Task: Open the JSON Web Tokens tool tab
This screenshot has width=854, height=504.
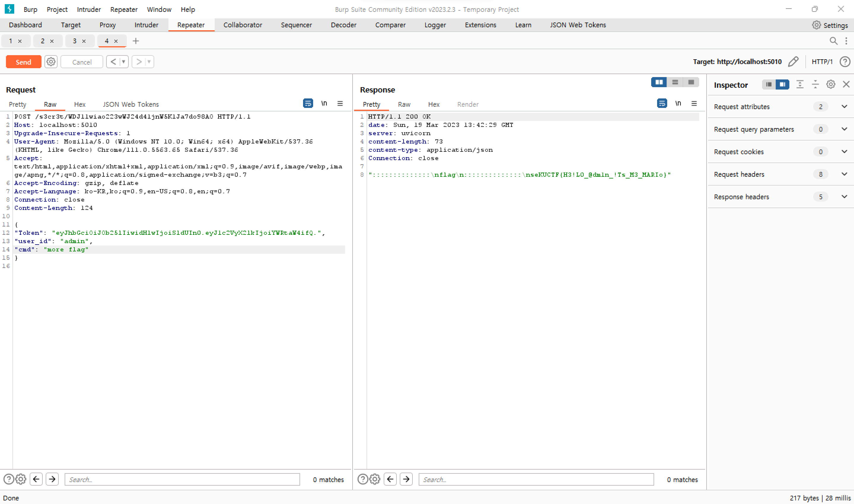Action: tap(578, 25)
